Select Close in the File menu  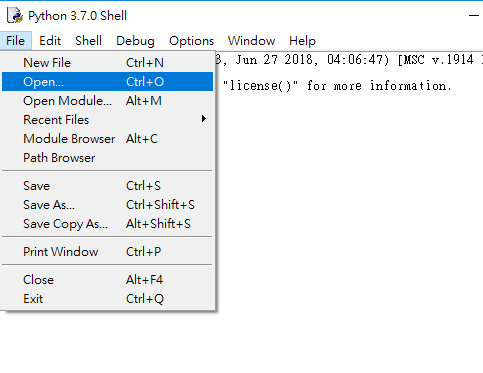coord(107,280)
